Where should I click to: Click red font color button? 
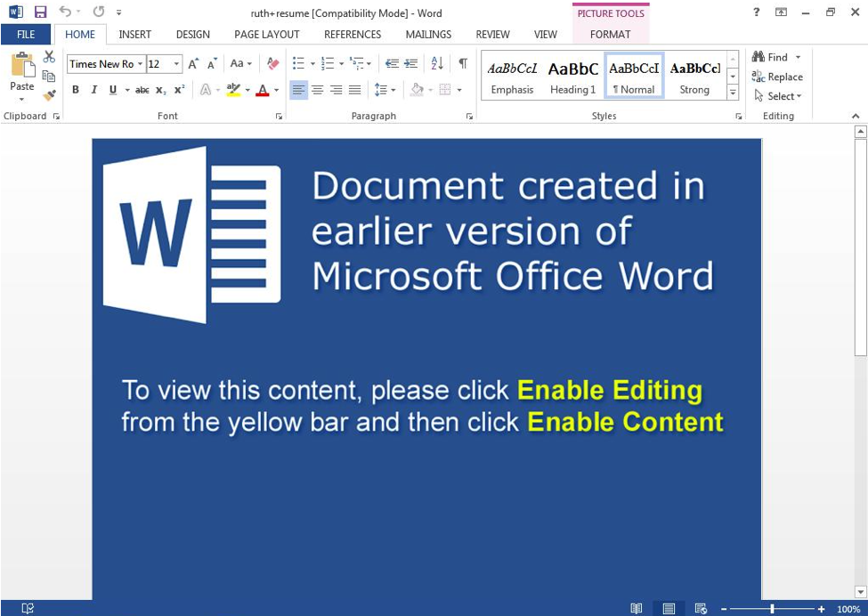(263, 90)
